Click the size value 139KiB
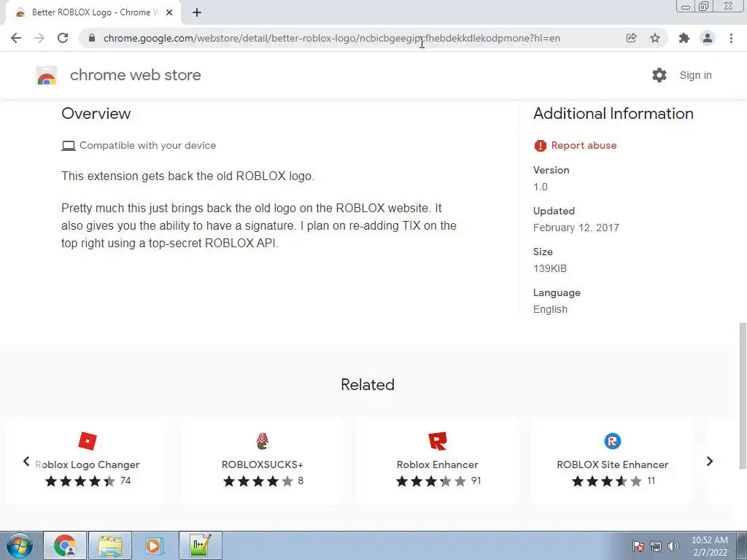This screenshot has height=560, width=747. pyautogui.click(x=550, y=268)
